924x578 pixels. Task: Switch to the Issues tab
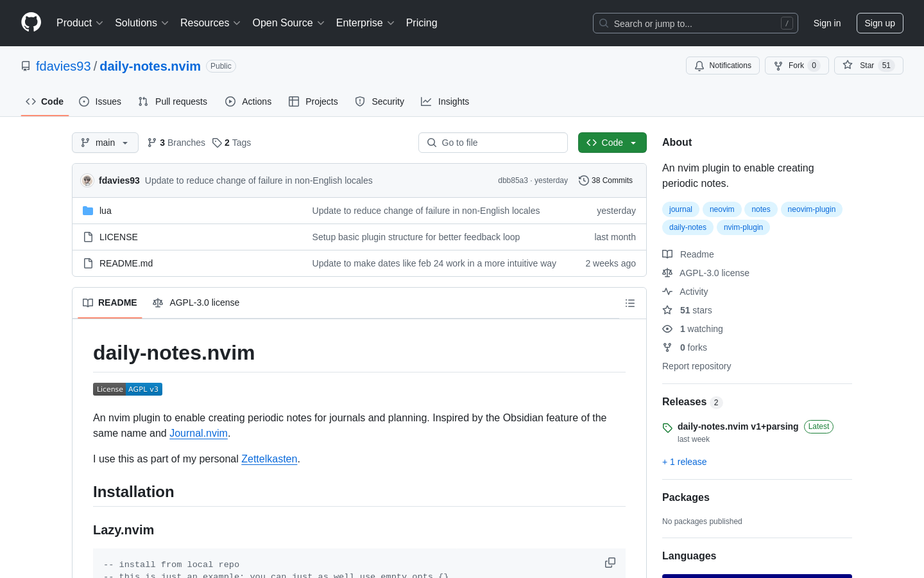tap(100, 101)
